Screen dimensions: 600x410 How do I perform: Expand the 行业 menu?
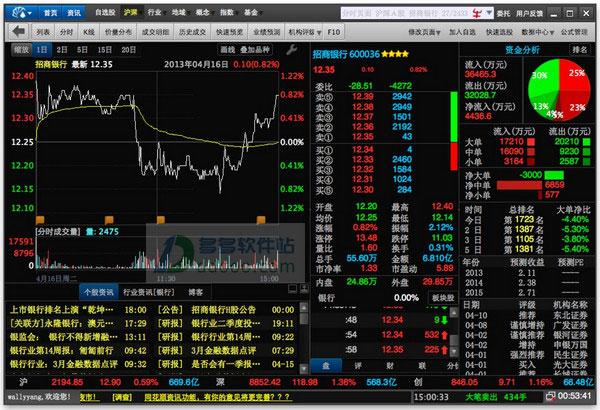(156, 13)
